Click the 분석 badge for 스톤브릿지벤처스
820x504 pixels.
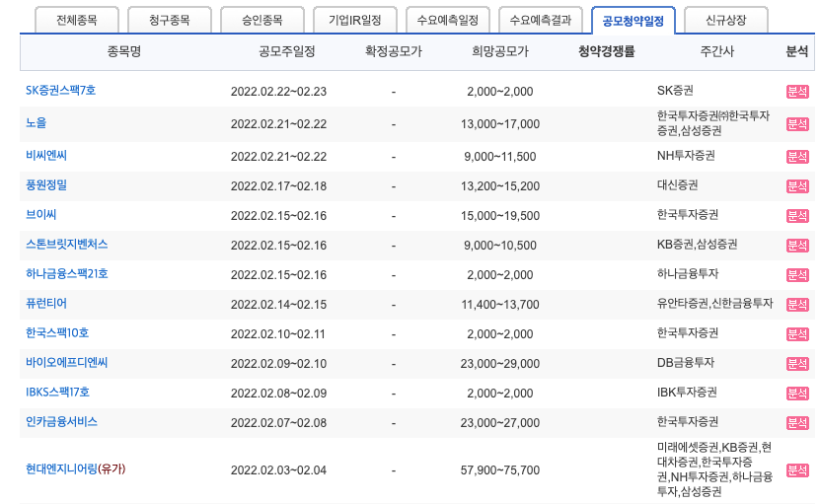[797, 246]
